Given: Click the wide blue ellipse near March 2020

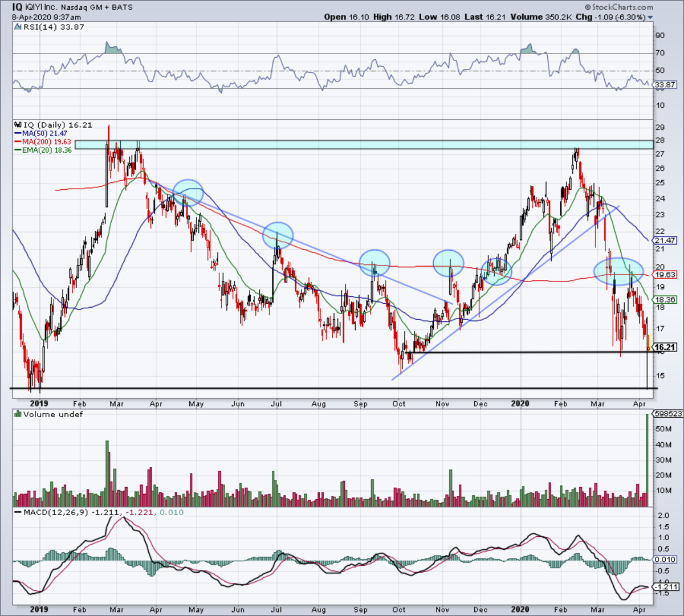Looking at the screenshot, I should [618, 271].
